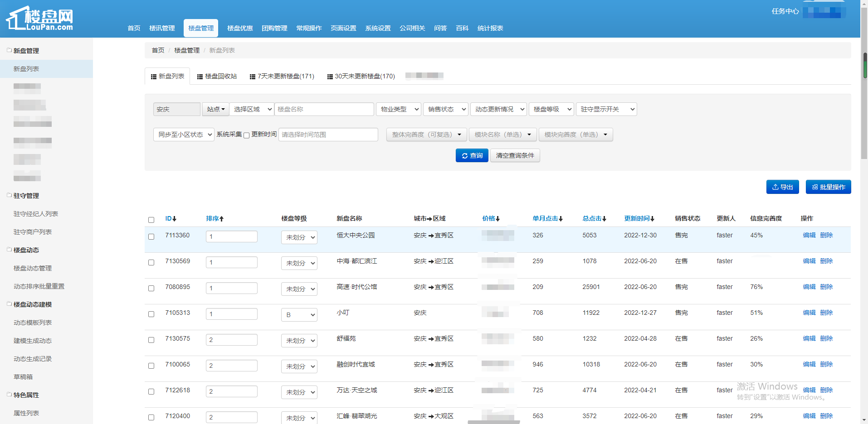Switch to 7天未更新楼盘(171) tab
The height and width of the screenshot is (424, 868).
coord(282,76)
